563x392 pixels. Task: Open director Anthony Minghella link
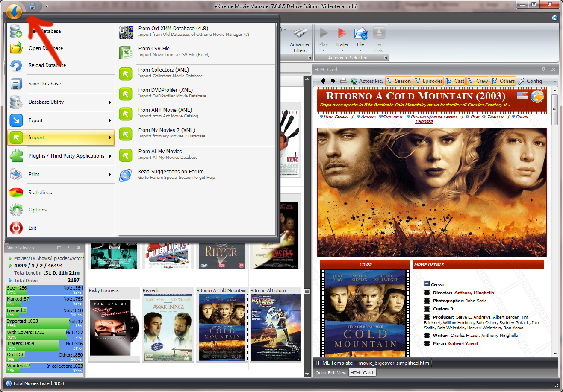[474, 293]
